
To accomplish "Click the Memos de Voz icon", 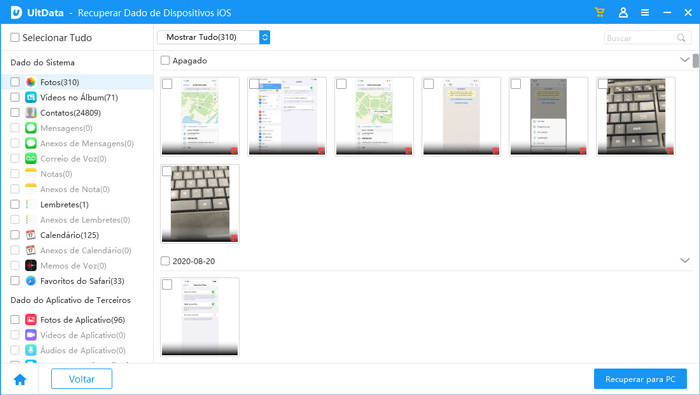I will click(31, 266).
